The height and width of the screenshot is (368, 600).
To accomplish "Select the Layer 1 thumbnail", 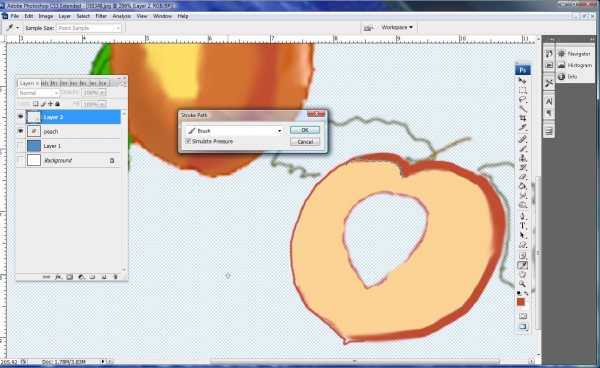I will (34, 146).
